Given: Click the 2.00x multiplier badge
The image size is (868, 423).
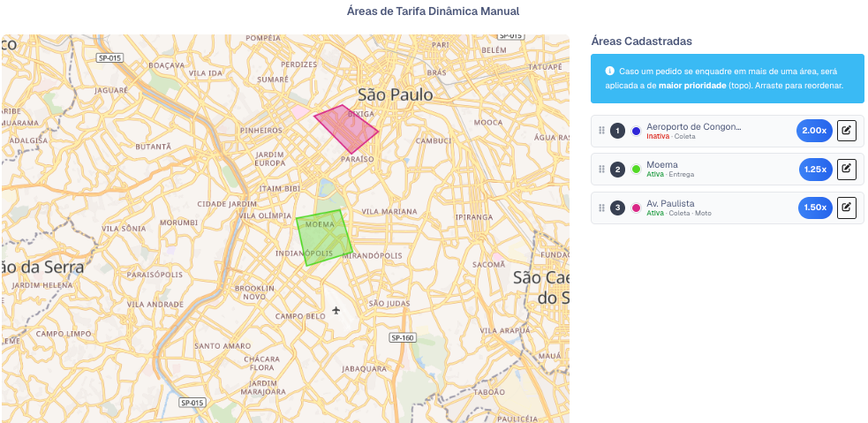Looking at the screenshot, I should click(x=814, y=131).
